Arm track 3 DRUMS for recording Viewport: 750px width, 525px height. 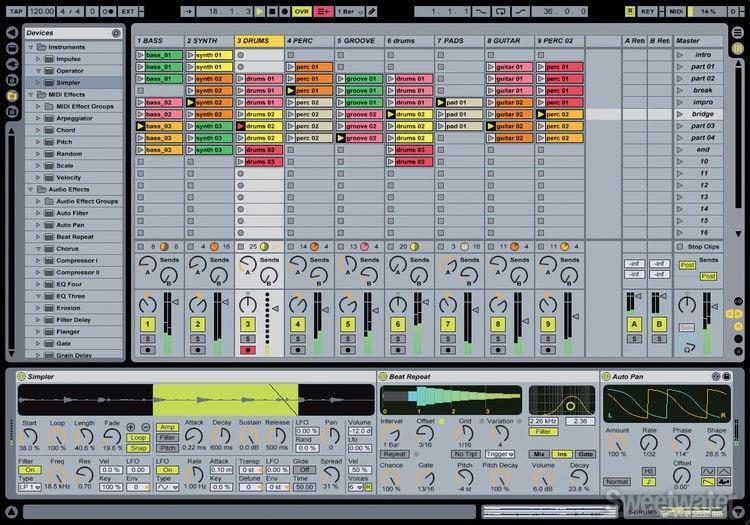[247, 350]
